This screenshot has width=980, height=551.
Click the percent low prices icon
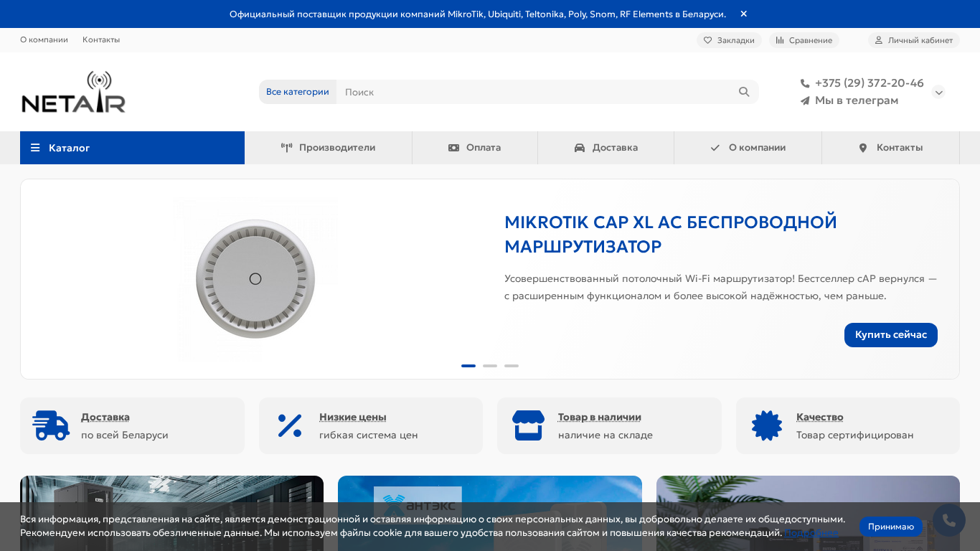tap(290, 425)
